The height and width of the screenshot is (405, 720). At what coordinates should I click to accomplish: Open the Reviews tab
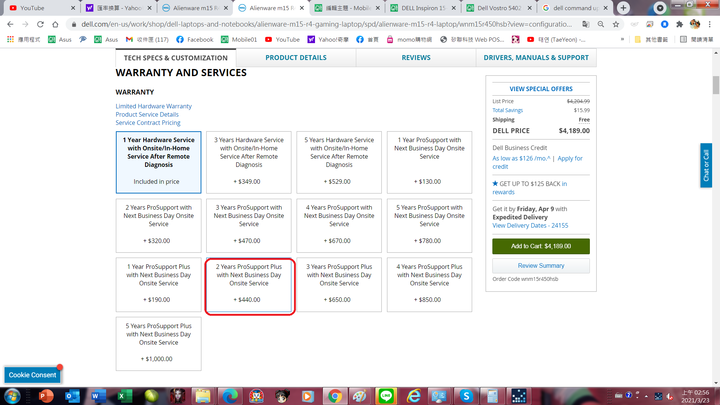point(416,57)
